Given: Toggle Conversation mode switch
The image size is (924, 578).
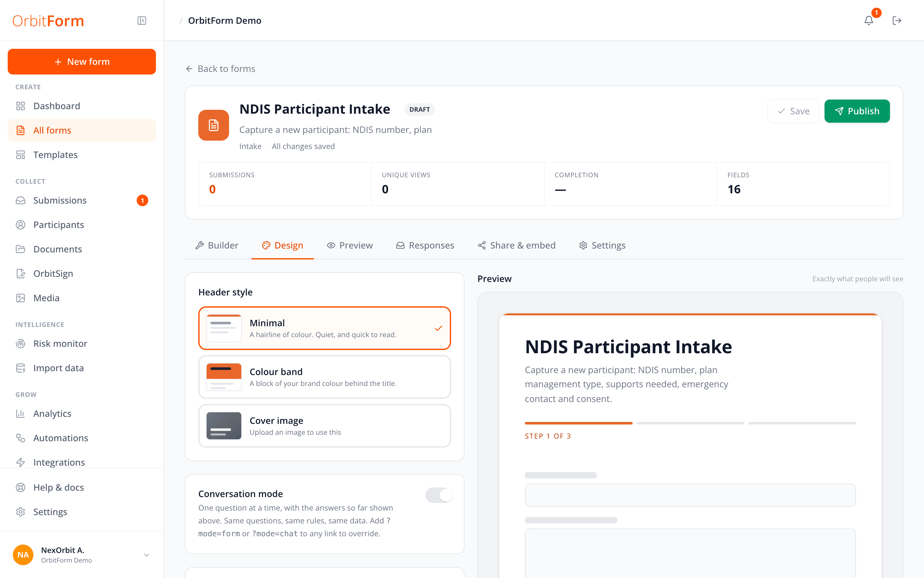Looking at the screenshot, I should pyautogui.click(x=439, y=495).
